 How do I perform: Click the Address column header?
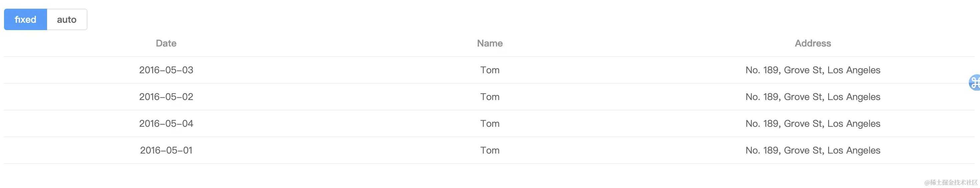[x=813, y=43]
